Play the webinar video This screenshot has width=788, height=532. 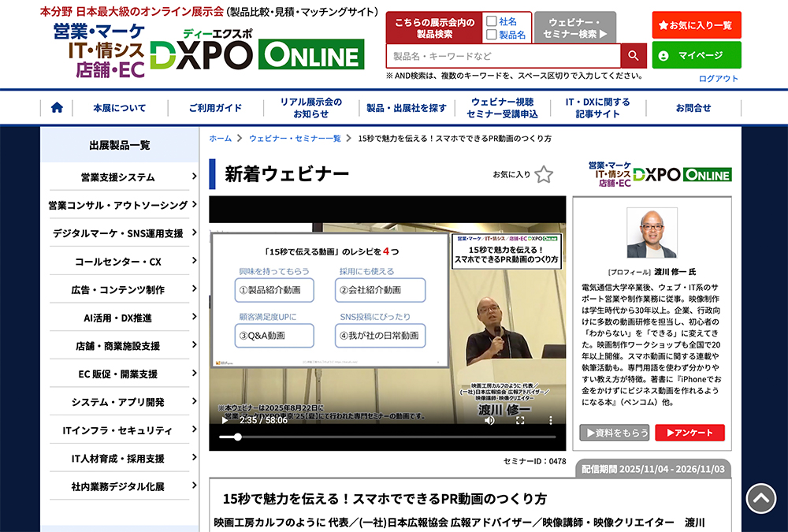[225, 420]
